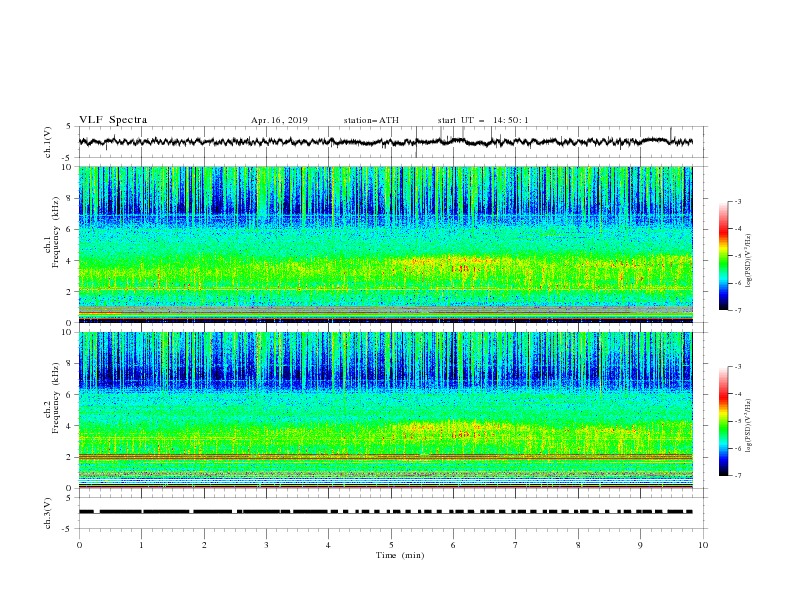792x612 pixels.
Task: Click the ch.2 "Frequency (kHz)" axis label
Action: [x=56, y=398]
